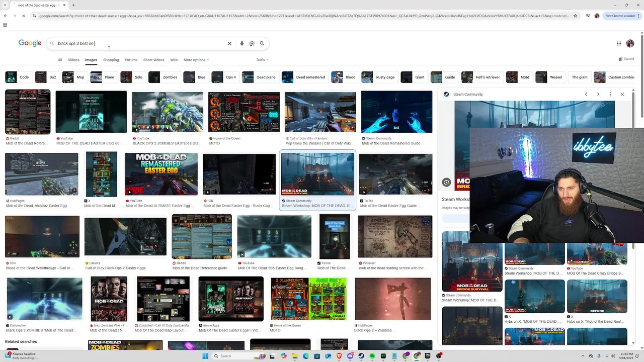Expand the Tools dropdown
The height and width of the screenshot is (362, 644).
(262, 60)
